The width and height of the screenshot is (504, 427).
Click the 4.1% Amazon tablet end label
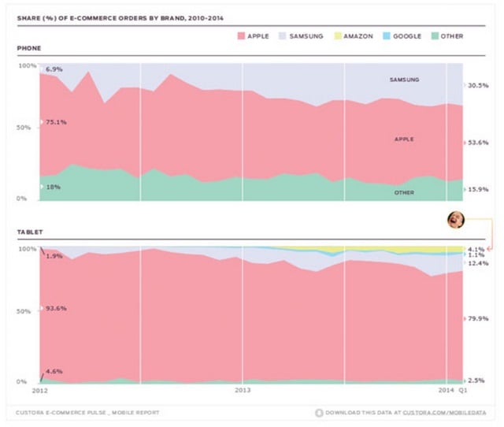pyautogui.click(x=476, y=249)
